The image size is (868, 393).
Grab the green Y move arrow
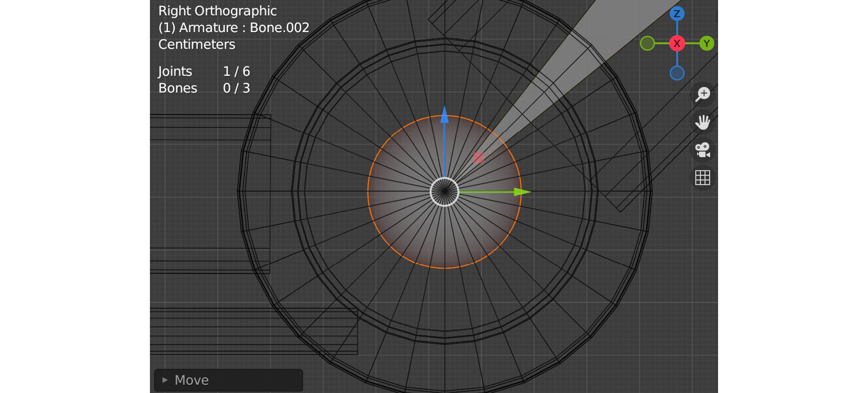tap(522, 192)
